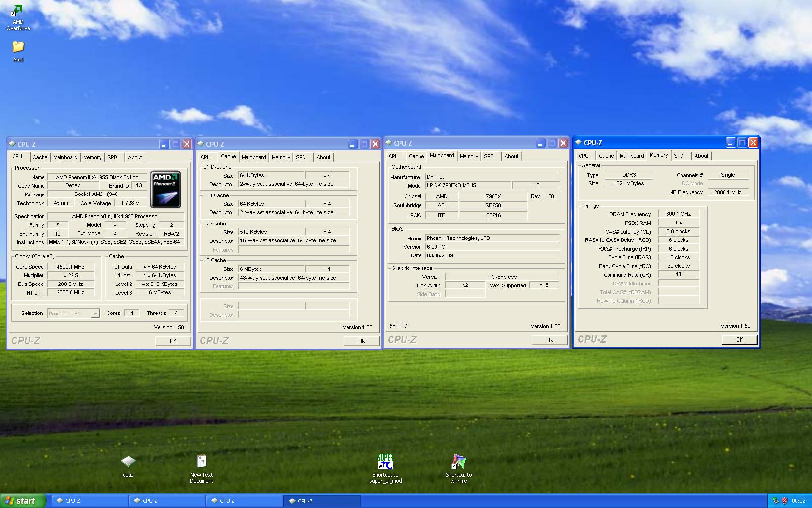
Task: Open SPD tab in Memory window
Action: point(679,156)
